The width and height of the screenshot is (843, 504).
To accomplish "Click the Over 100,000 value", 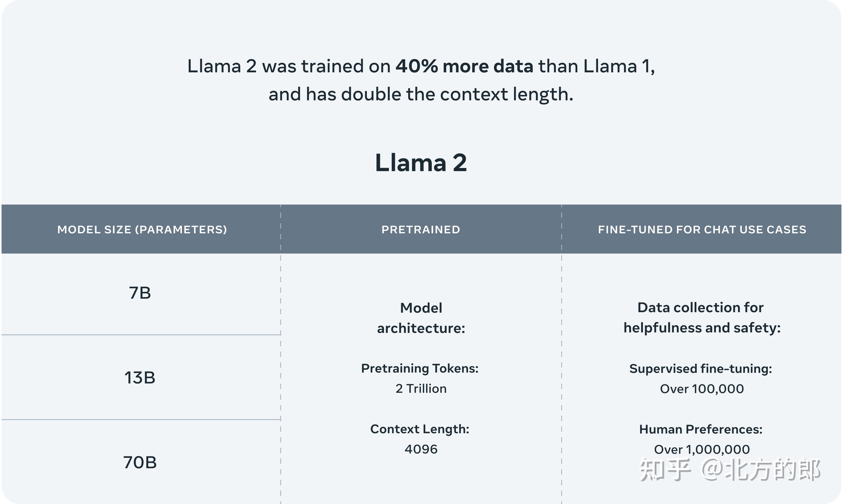I will coord(702,389).
